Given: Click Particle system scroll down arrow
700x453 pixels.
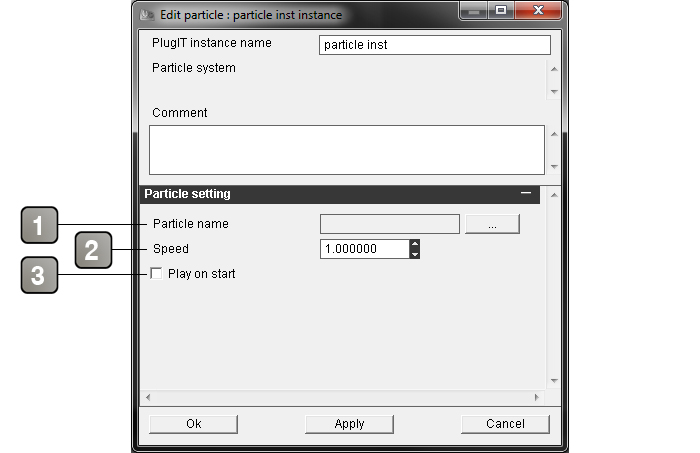Looking at the screenshot, I should 554,91.
